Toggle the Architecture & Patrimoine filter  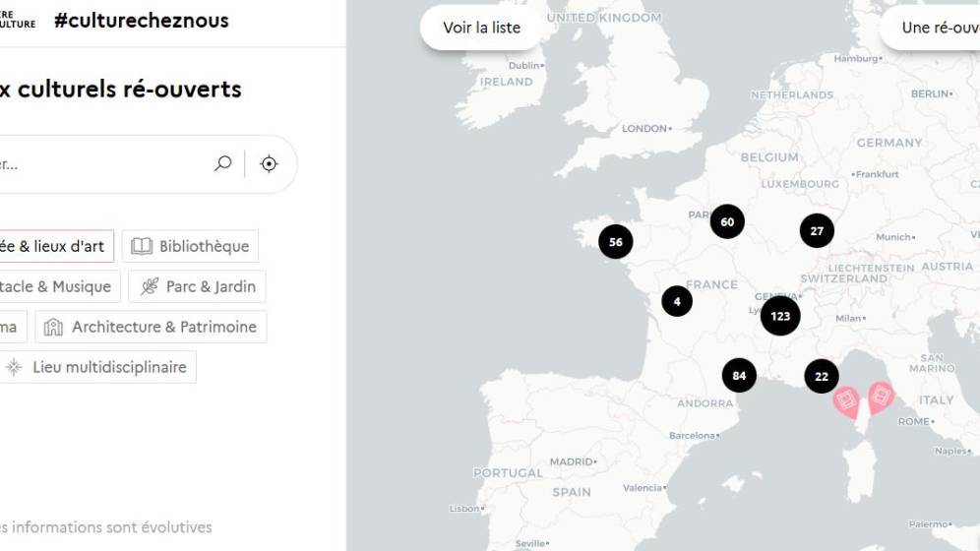point(151,327)
